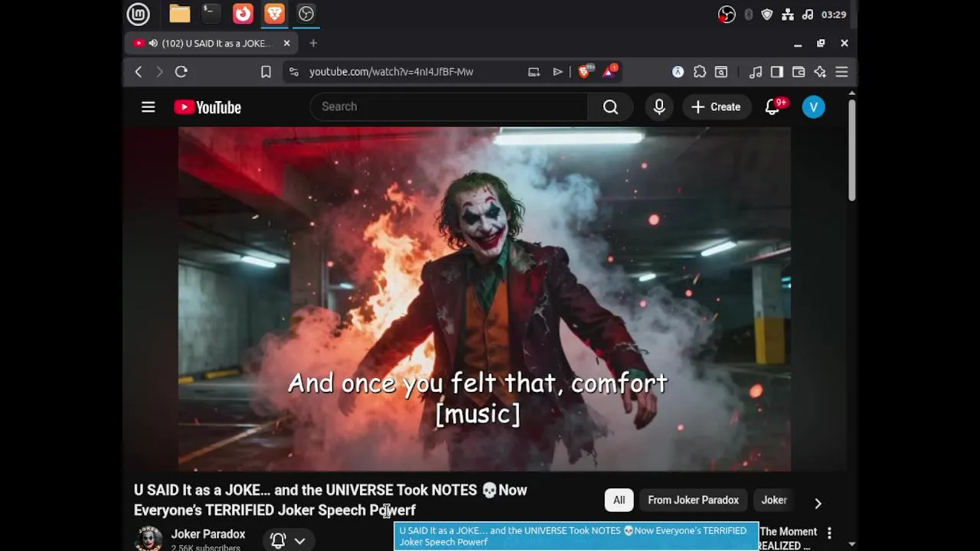Open the sound tray music-note icon

tap(808, 15)
